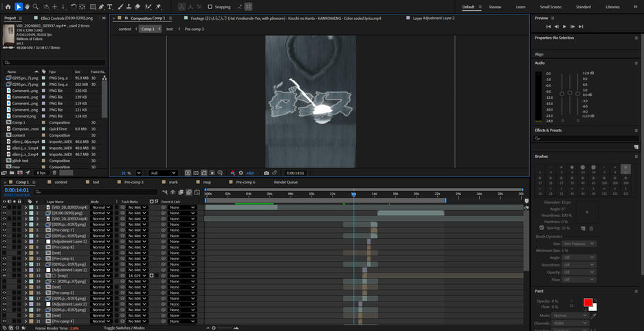Viewport: 644px width, 331px height.
Task: Enable the Snapping checkbox
Action: (x=209, y=7)
